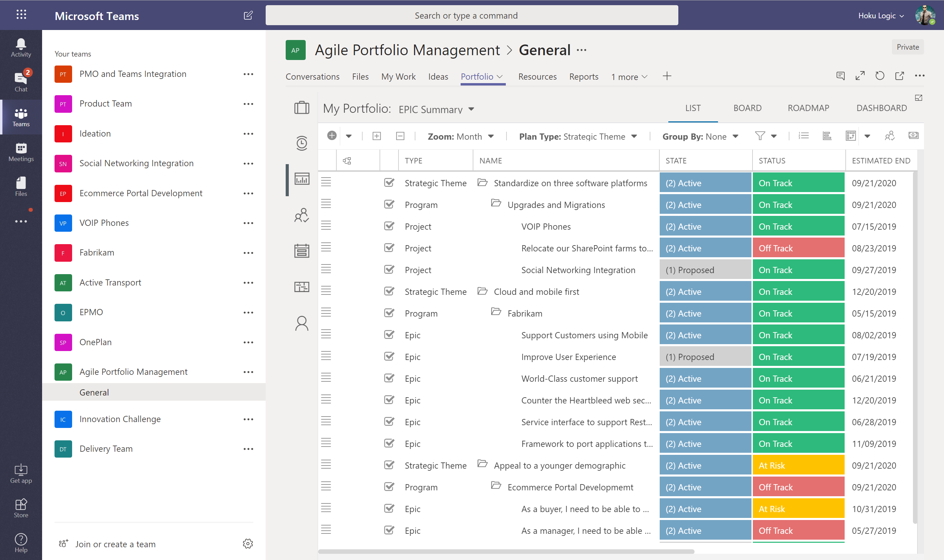The height and width of the screenshot is (560, 944).
Task: Open the calendar schedule panel icon
Action: [x=302, y=251]
